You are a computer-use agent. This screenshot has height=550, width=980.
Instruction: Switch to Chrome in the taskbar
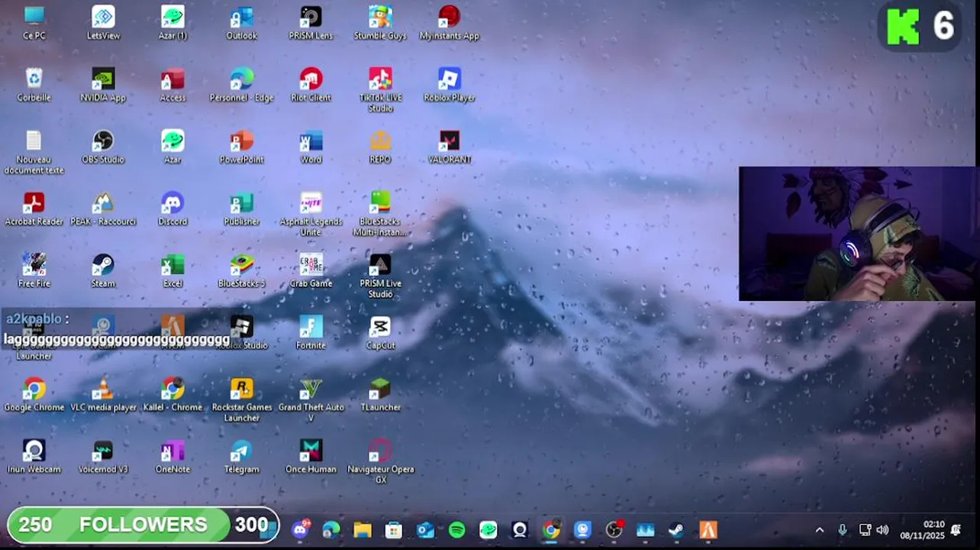[x=551, y=529]
